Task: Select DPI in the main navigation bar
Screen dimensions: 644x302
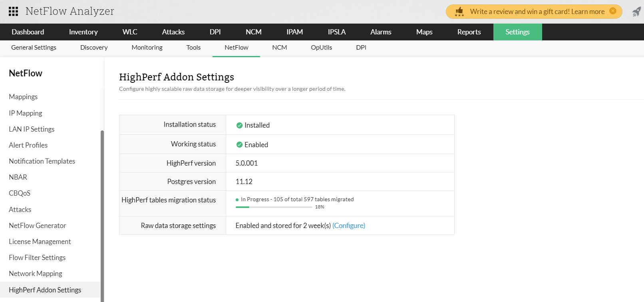Action: point(215,32)
